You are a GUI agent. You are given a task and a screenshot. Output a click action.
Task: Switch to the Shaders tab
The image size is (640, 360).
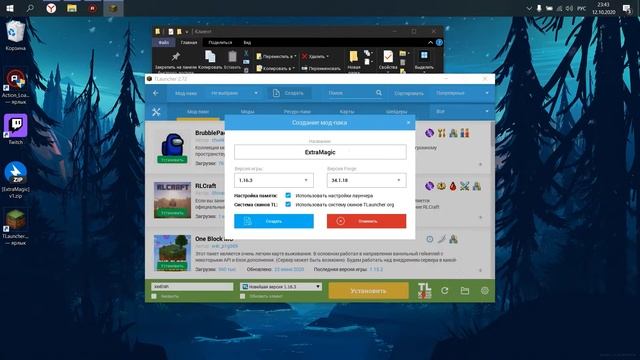[x=396, y=111]
